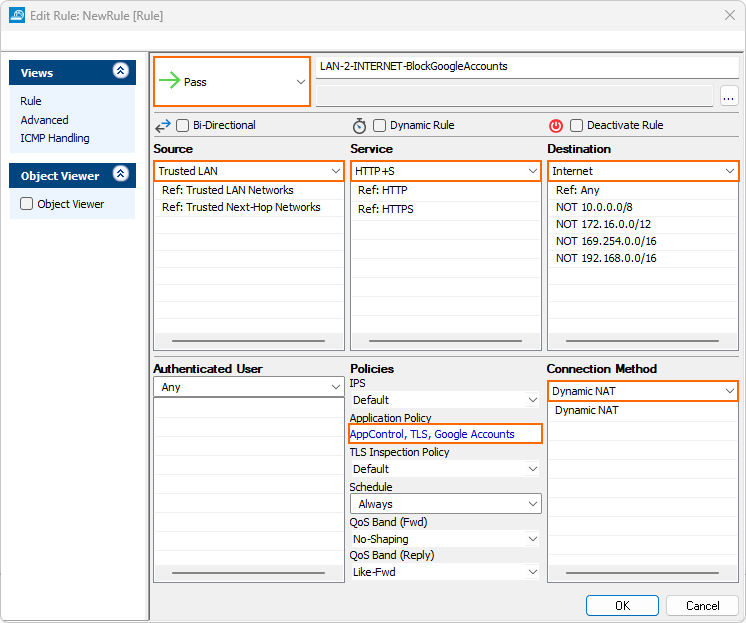The height and width of the screenshot is (623, 746).
Task: Select Dynamic NAT list entry below dropdown
Action: (643, 410)
